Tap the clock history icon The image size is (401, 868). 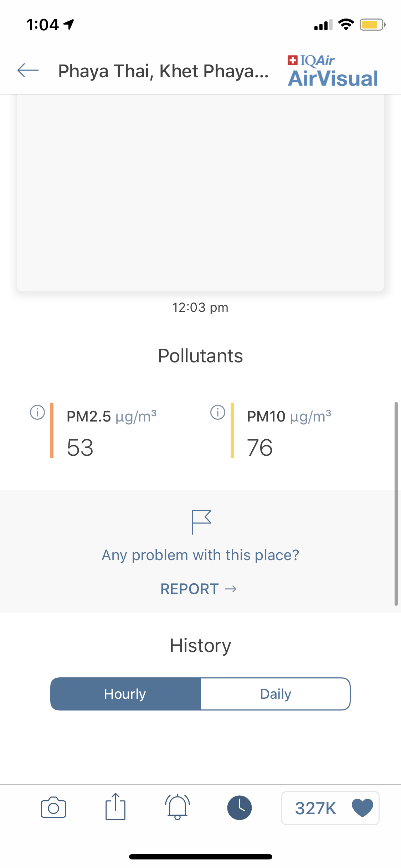click(240, 807)
